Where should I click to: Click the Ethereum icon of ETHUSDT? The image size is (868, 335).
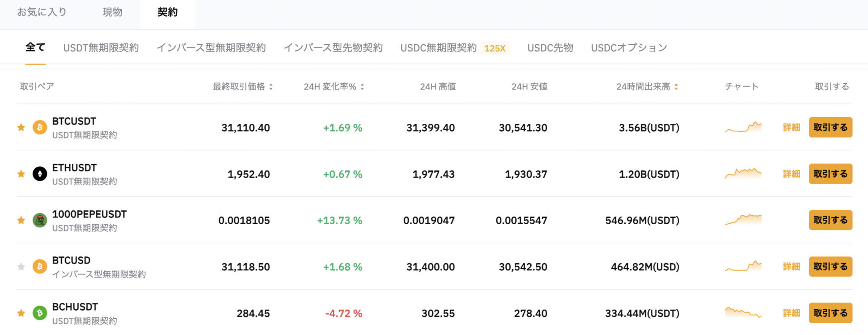pyautogui.click(x=40, y=174)
